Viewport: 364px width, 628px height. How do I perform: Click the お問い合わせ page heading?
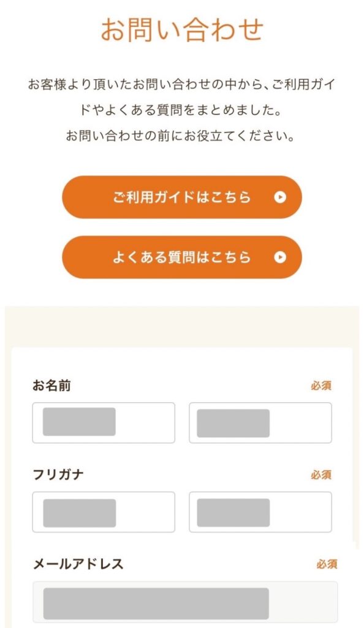181,28
